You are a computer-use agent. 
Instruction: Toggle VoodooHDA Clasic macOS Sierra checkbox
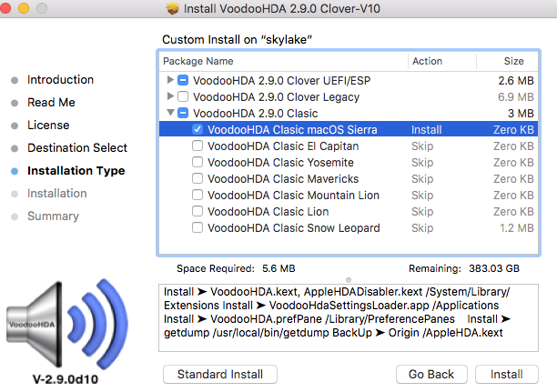(x=197, y=130)
